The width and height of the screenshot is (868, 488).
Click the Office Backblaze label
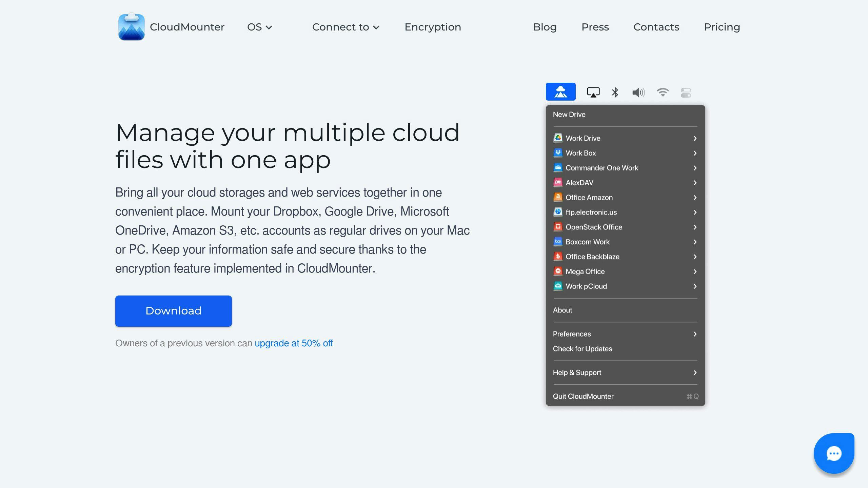(x=592, y=257)
